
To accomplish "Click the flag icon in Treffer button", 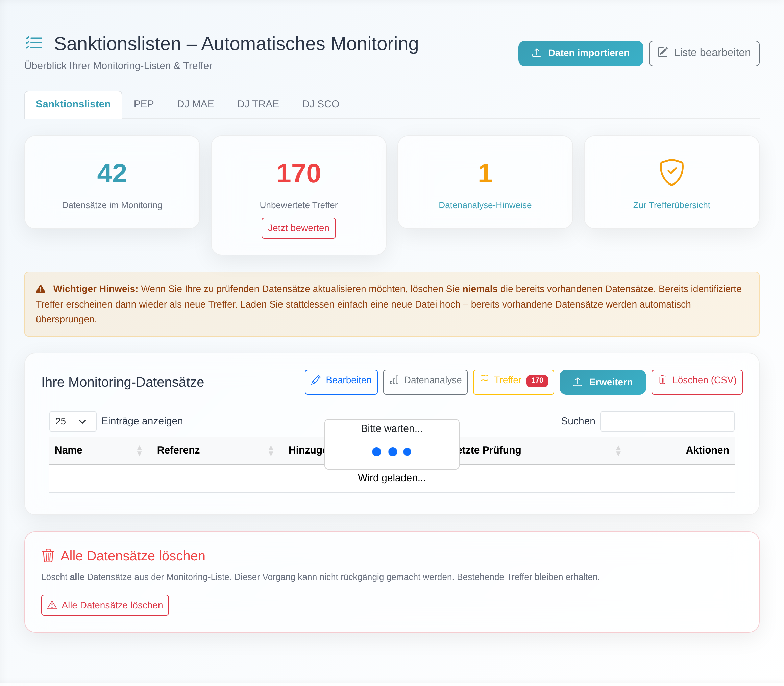I will point(484,380).
